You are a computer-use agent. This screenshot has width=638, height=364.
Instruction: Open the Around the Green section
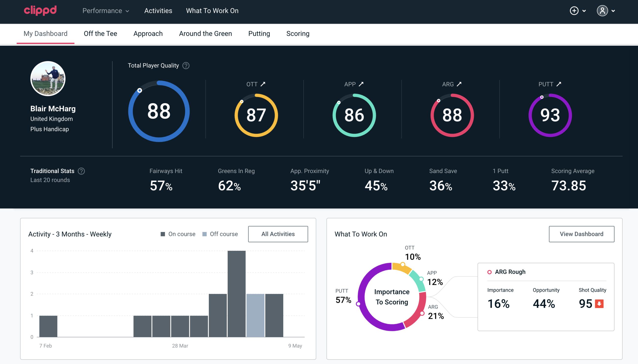click(x=205, y=33)
